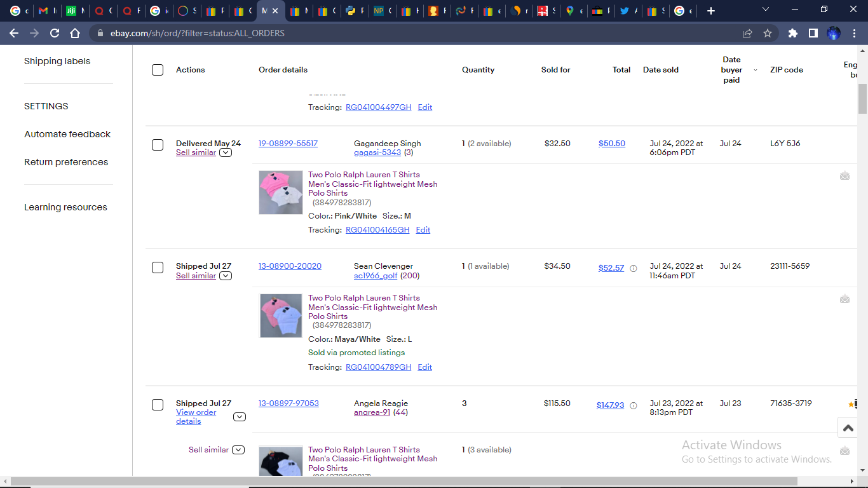Image resolution: width=868 pixels, height=488 pixels.
Task: Open Pink/White polo shirts thumbnail
Action: coord(281,193)
